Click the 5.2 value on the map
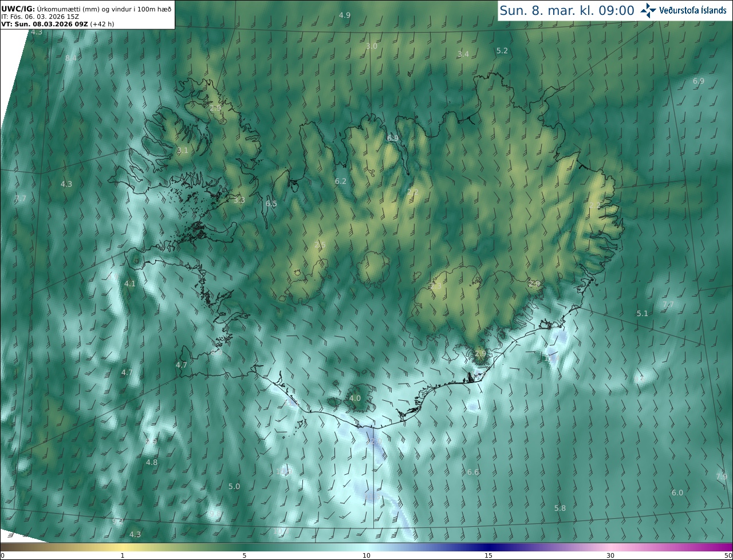Image resolution: width=733 pixels, height=560 pixels. (502, 50)
